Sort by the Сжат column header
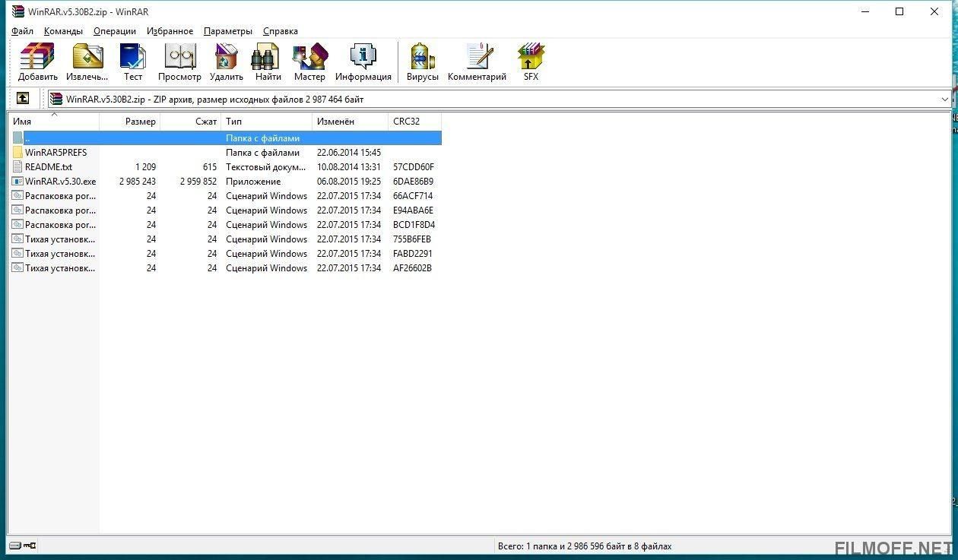Viewport: 958px width, 560px height. [x=190, y=121]
